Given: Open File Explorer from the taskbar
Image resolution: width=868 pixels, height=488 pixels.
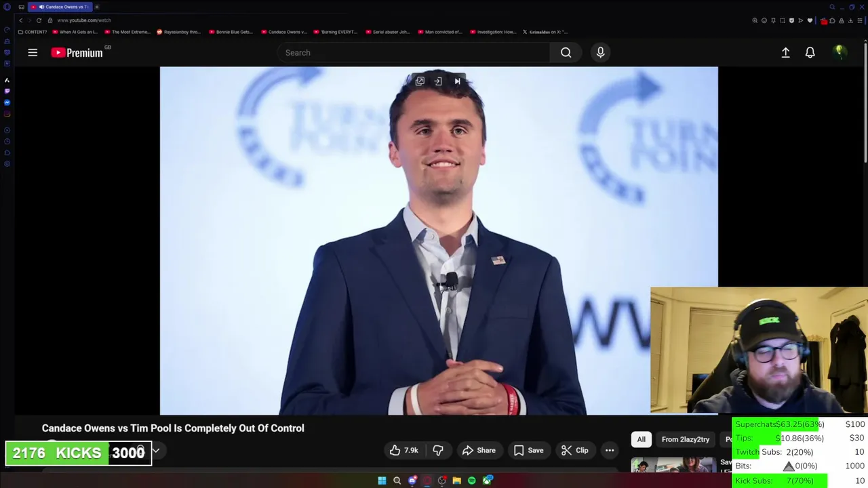Looking at the screenshot, I should 456,481.
